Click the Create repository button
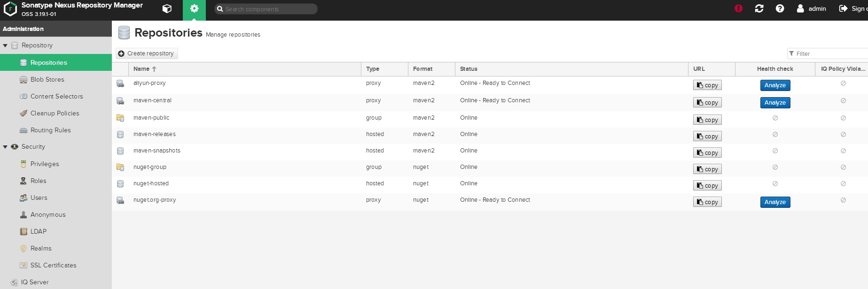Screen dimensions: 868x289 pyautogui.click(x=147, y=53)
